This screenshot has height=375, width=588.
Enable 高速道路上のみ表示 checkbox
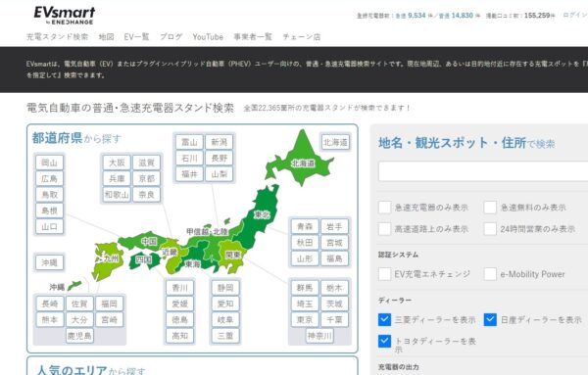coord(385,228)
